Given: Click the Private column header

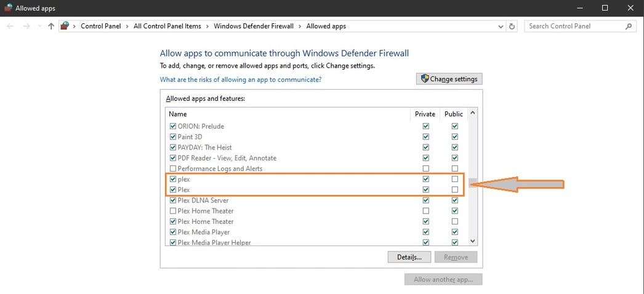Looking at the screenshot, I should pyautogui.click(x=425, y=114).
